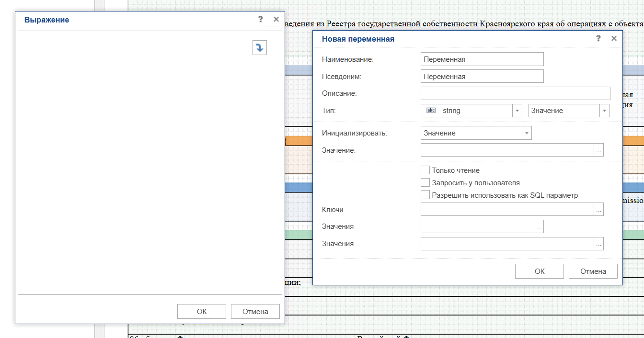Cancel the Новая переменная dialog
Viewport: 644px width, 338px height.
click(x=593, y=271)
